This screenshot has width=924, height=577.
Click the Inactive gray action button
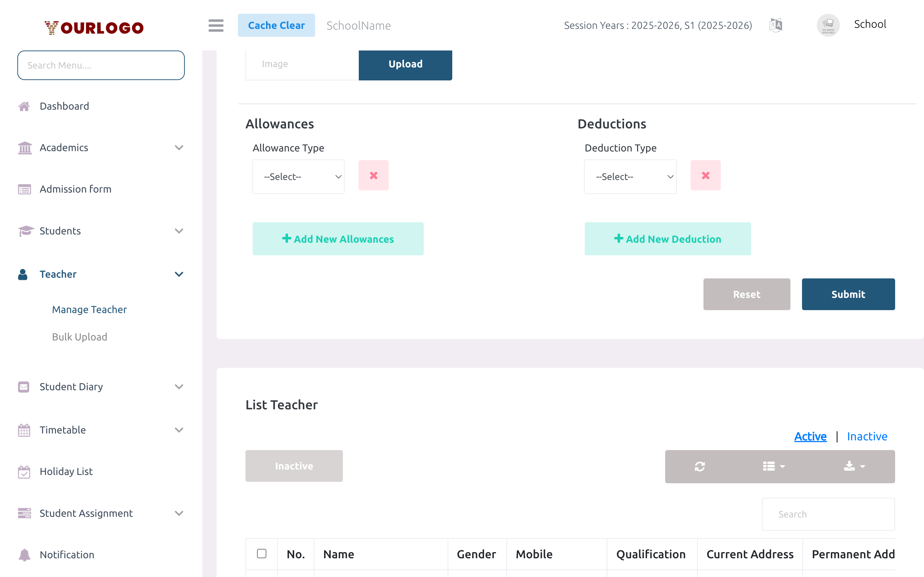(x=294, y=466)
